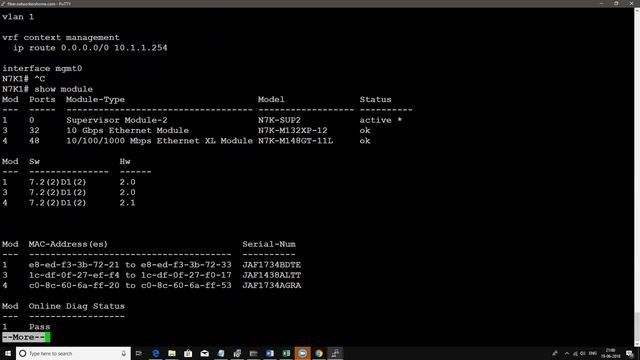Click the 'active *' status text
Image resolution: width=640 pixels, height=360 pixels.
point(380,120)
